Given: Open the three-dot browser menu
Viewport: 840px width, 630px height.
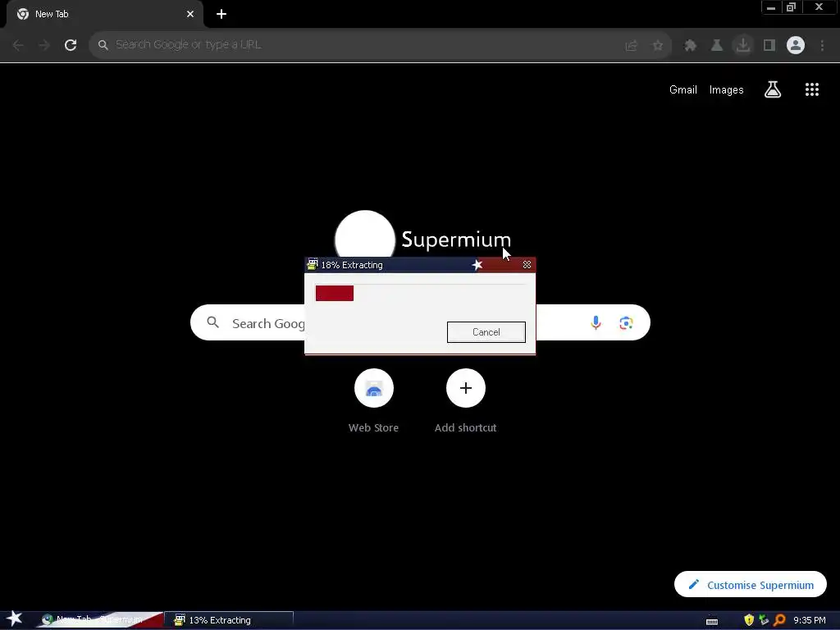Looking at the screenshot, I should [822, 45].
